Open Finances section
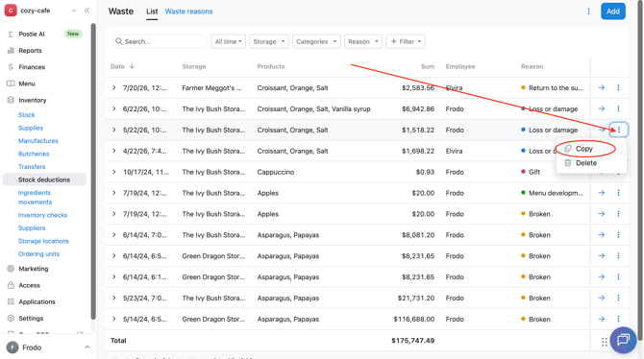Viewport: 644px width, 359px height. pos(32,67)
